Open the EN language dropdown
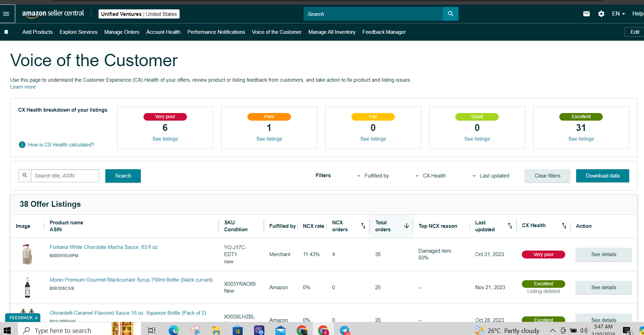Viewport: 644px width, 335px height. tap(618, 14)
